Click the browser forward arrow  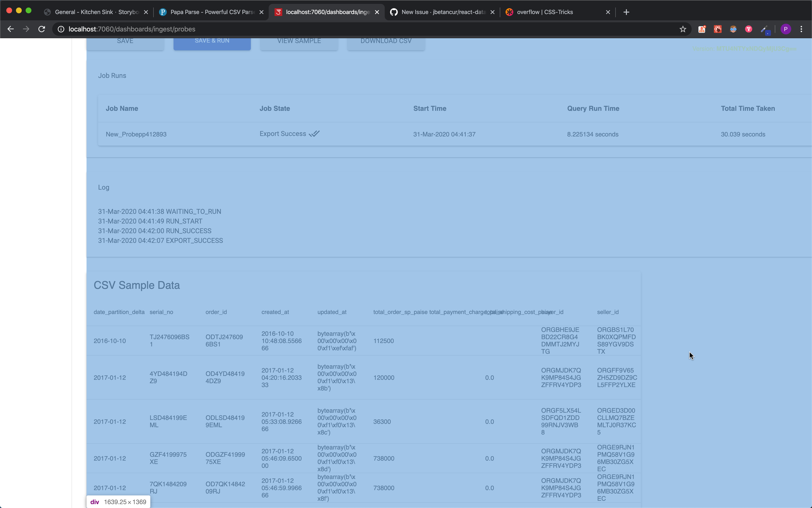(x=26, y=29)
